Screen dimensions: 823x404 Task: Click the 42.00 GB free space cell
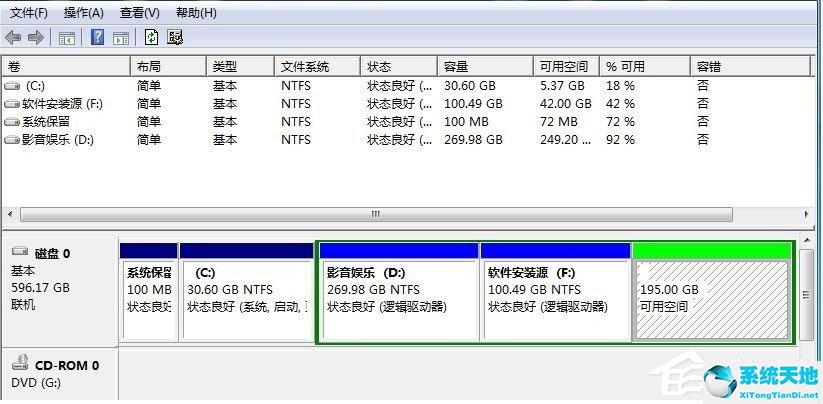(565, 104)
